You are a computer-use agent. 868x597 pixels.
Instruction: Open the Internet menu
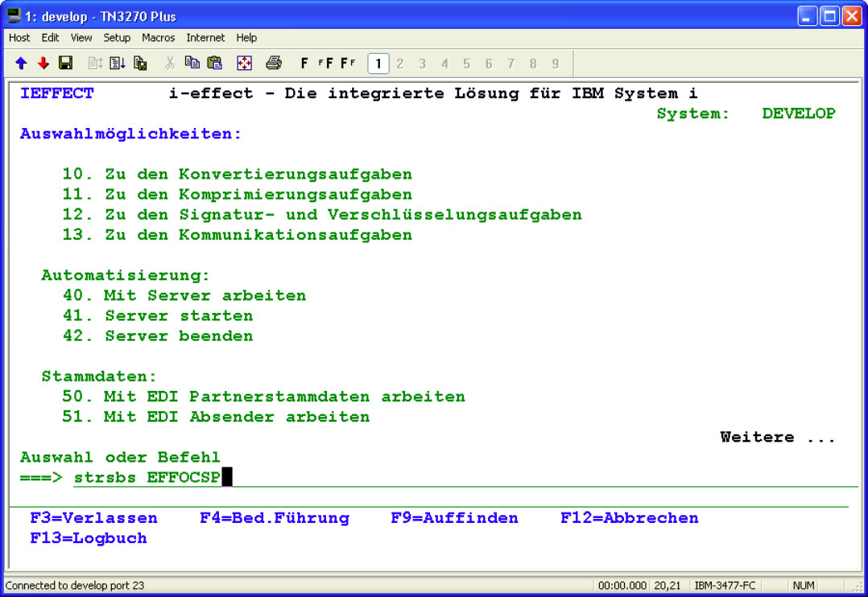205,38
